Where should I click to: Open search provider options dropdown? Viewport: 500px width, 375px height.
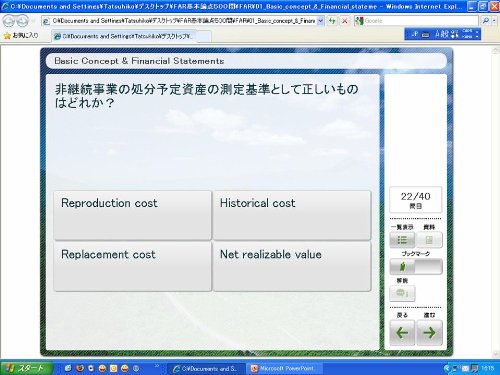tap(494, 21)
